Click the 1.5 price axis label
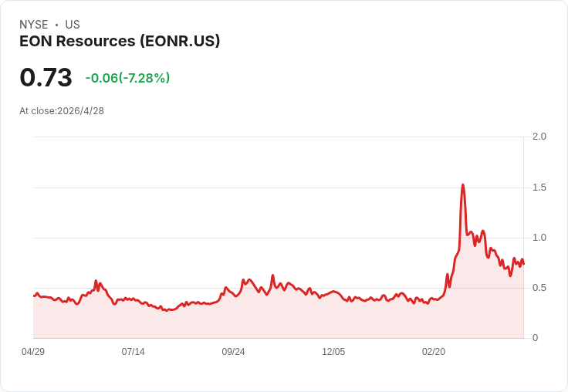Viewport: 568px width, 392px height. pyautogui.click(x=539, y=188)
